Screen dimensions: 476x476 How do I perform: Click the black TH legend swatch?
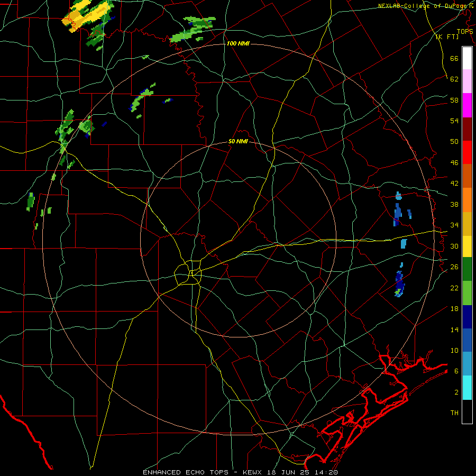click(x=467, y=411)
